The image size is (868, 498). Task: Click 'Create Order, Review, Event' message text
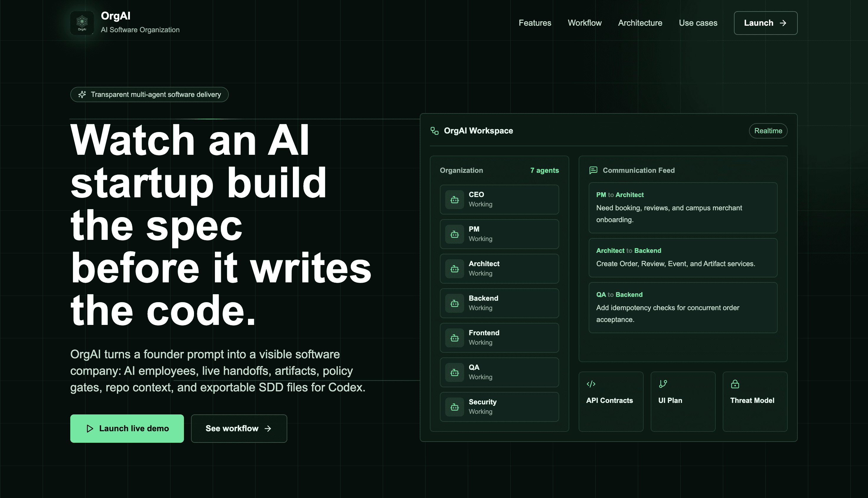tap(676, 264)
